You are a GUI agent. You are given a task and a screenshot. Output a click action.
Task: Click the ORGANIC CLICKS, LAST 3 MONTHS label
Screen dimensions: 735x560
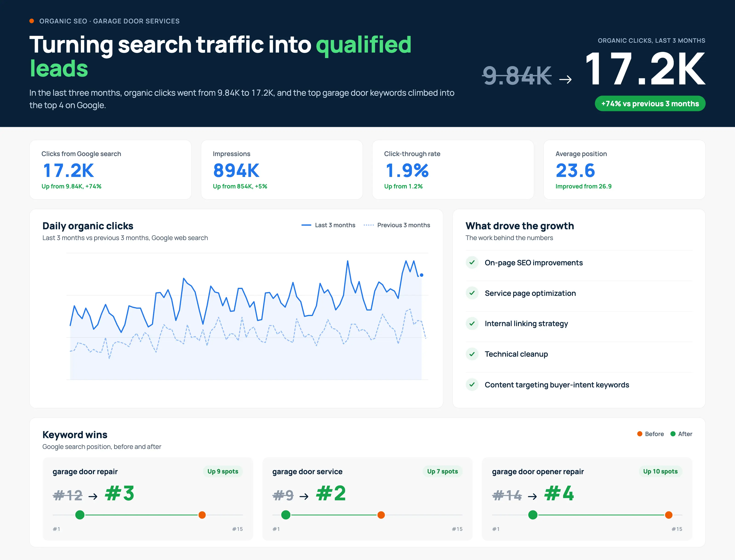click(x=651, y=41)
